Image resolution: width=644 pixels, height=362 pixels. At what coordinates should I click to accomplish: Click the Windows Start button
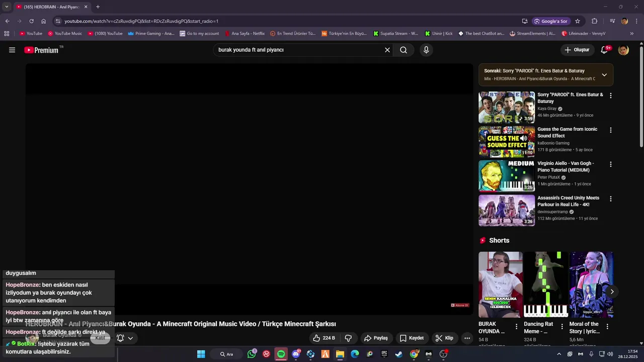click(201, 354)
